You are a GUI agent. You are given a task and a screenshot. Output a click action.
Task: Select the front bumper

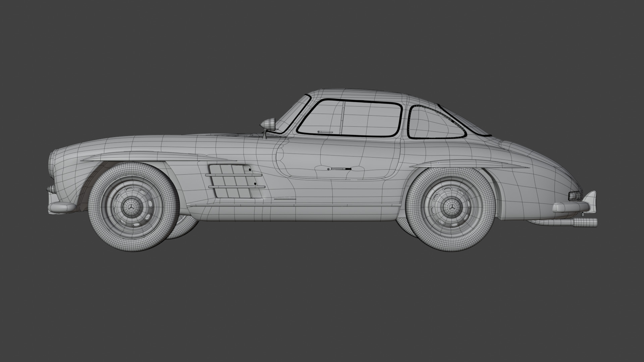click(62, 207)
